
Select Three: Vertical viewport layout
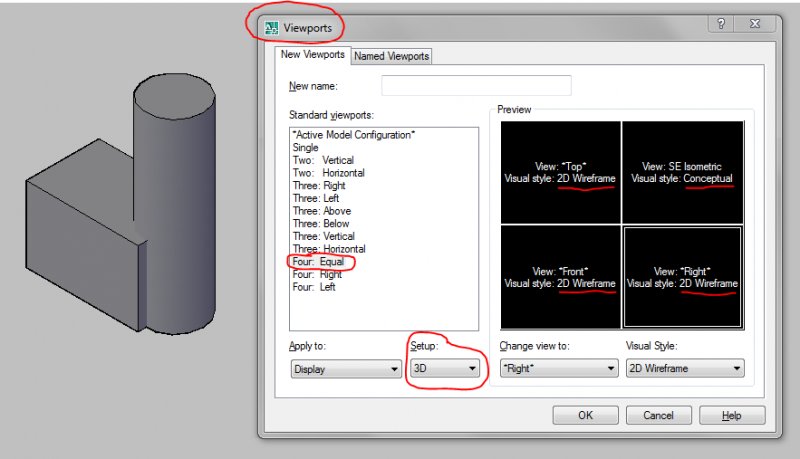tap(323, 237)
